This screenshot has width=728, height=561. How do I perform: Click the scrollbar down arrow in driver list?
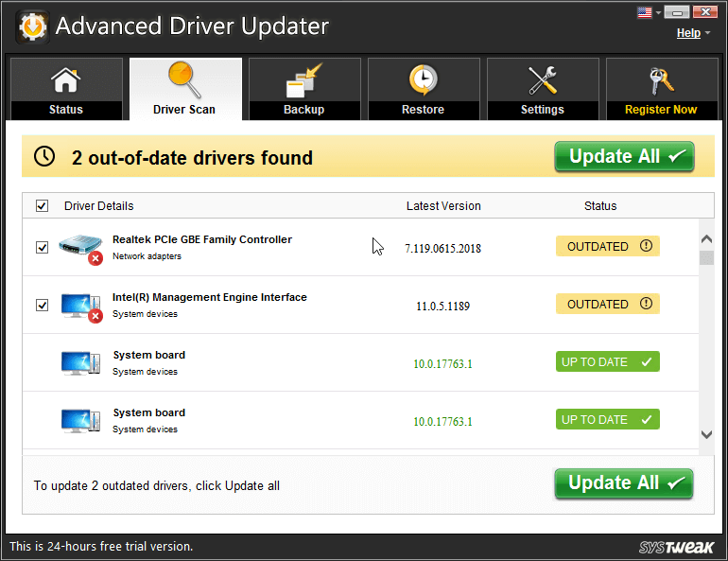coord(706,434)
